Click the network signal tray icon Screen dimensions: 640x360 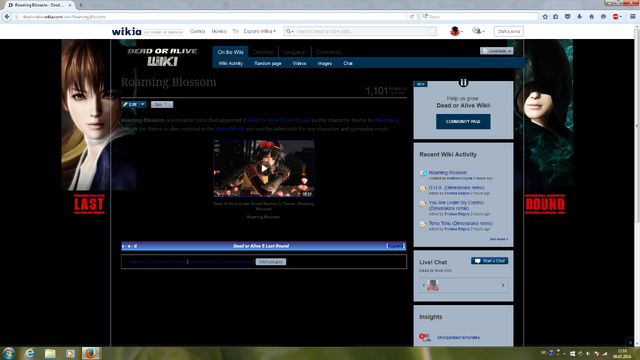tap(604, 353)
